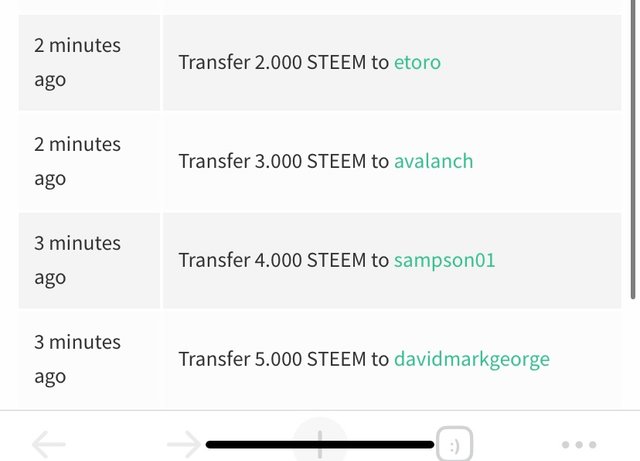The height and width of the screenshot is (461, 640).
Task: Click the page's vertical scrollbar
Action: coord(632,150)
